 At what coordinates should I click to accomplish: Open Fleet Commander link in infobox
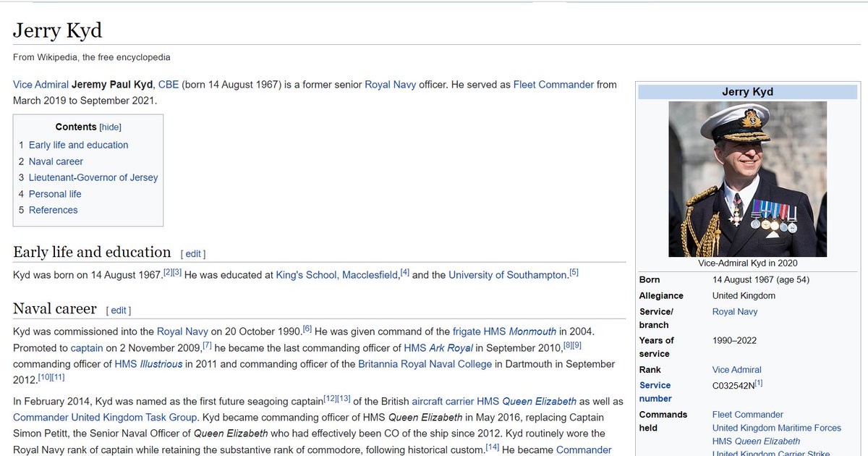748,415
